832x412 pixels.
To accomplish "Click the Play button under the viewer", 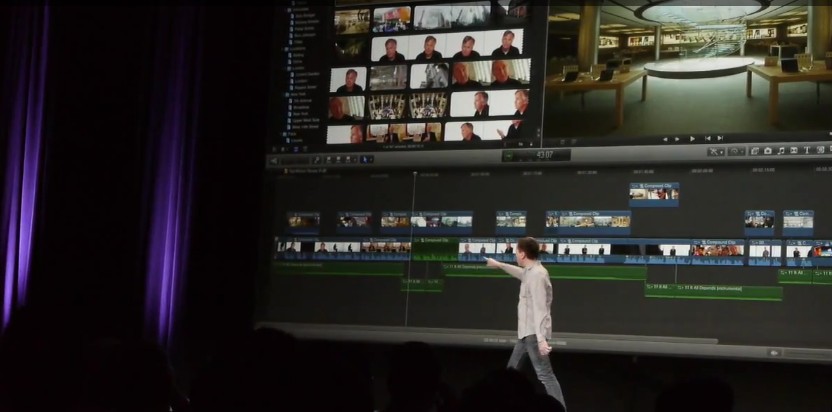I will [x=692, y=139].
